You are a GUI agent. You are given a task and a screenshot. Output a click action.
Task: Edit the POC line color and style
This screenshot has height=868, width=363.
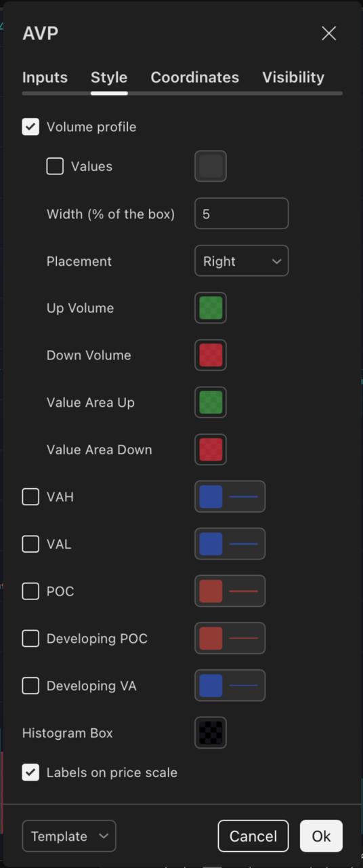(x=230, y=591)
